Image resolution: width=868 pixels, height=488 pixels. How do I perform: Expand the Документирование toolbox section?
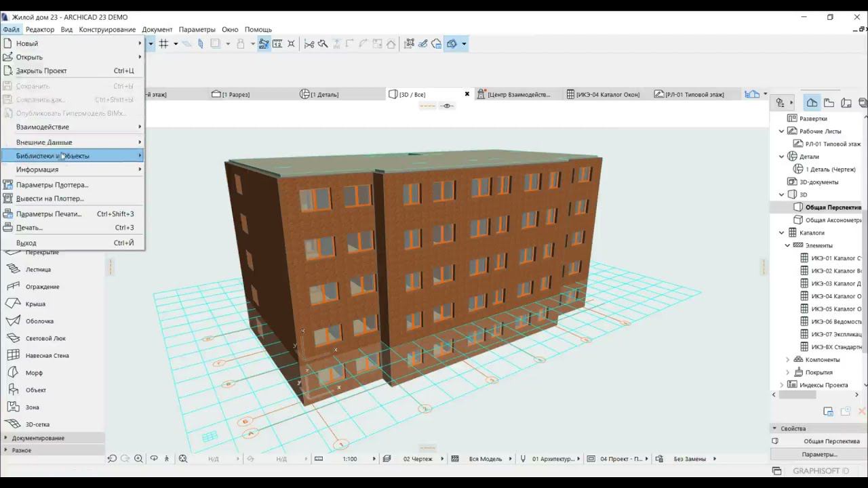click(38, 438)
